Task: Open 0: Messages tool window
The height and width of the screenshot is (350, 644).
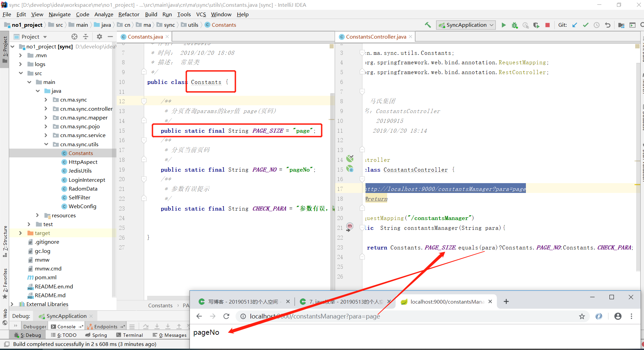Action: coord(169,335)
